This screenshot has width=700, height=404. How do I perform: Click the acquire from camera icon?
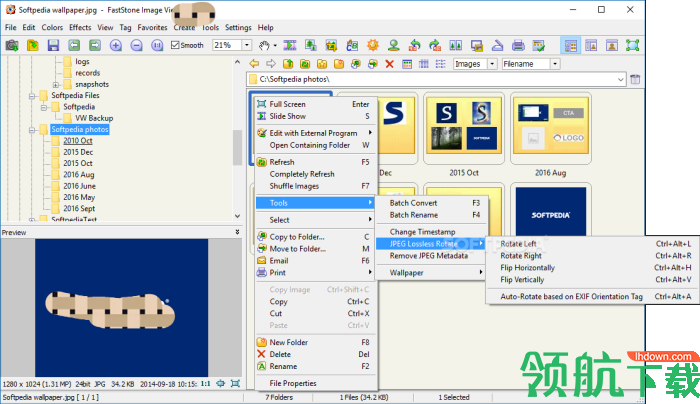click(x=12, y=45)
